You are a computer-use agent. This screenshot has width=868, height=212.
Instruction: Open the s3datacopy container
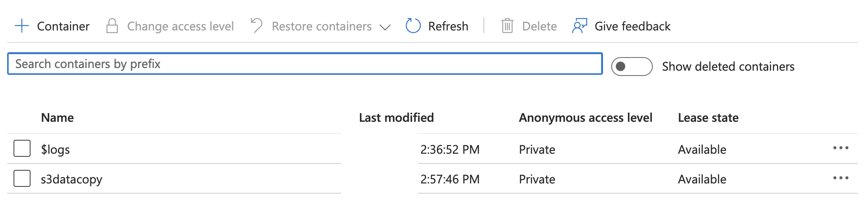click(x=72, y=179)
